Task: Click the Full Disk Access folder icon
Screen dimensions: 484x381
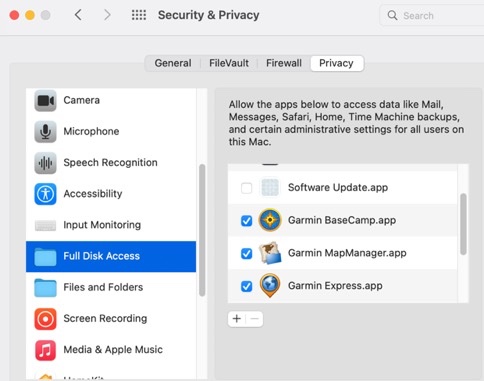Action: click(x=45, y=256)
